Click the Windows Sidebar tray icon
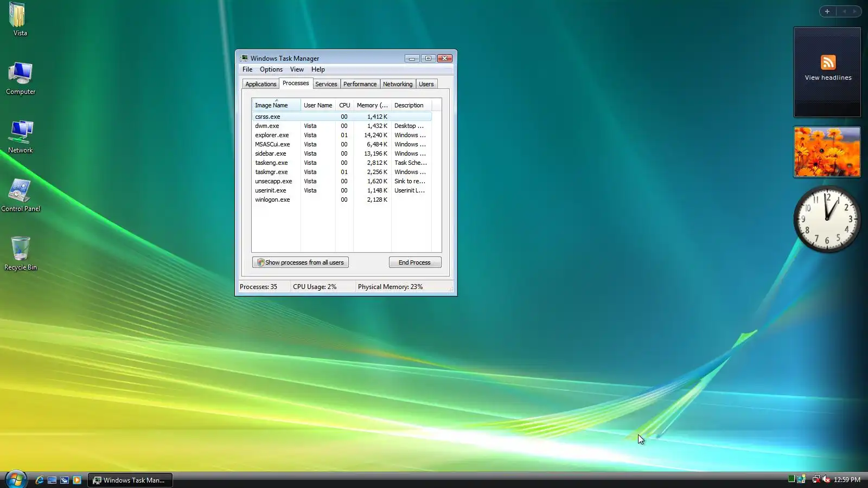Viewport: 868px width, 488px height. (801, 479)
